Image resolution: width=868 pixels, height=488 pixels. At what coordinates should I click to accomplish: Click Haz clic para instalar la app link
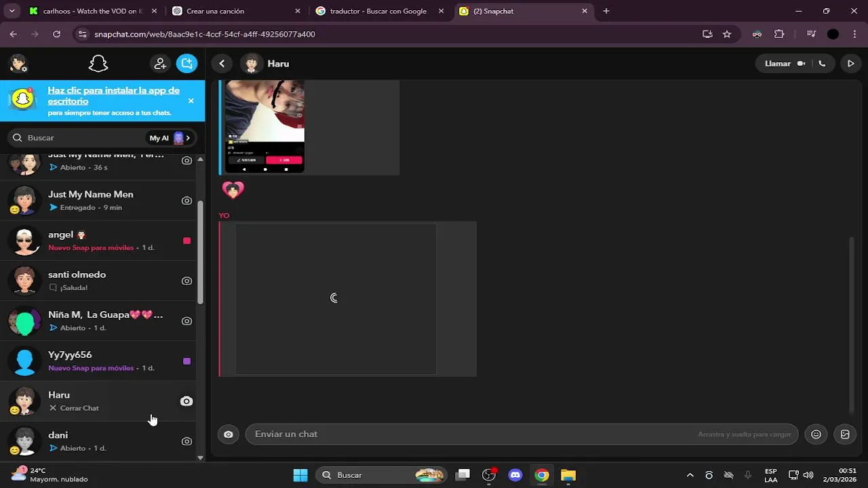coord(113,96)
